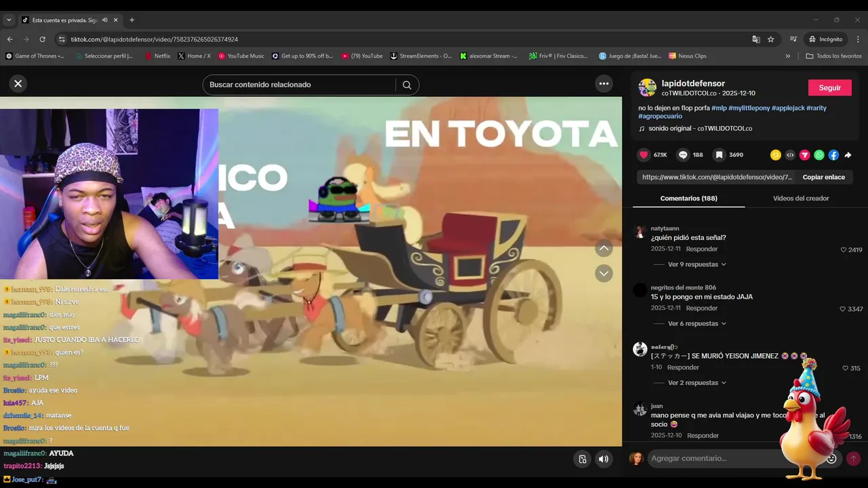Switch to Comentarios (188) tab
Screen dimensions: 868x488
pos(688,198)
